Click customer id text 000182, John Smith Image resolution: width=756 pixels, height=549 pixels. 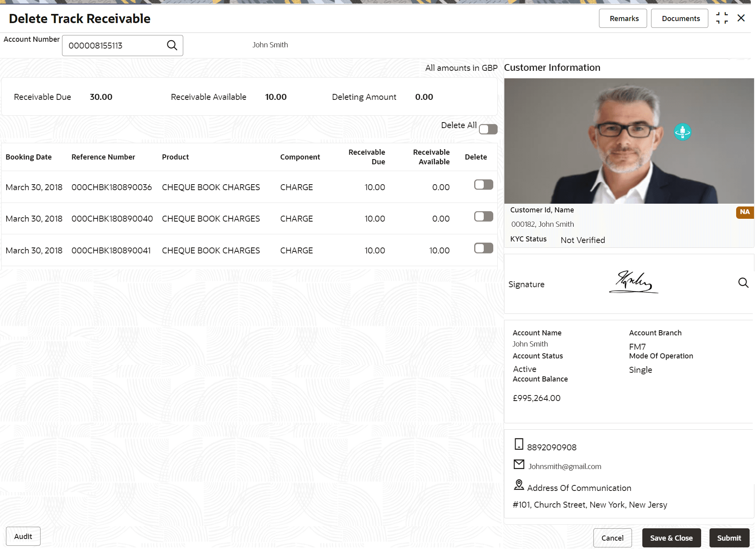543,224
